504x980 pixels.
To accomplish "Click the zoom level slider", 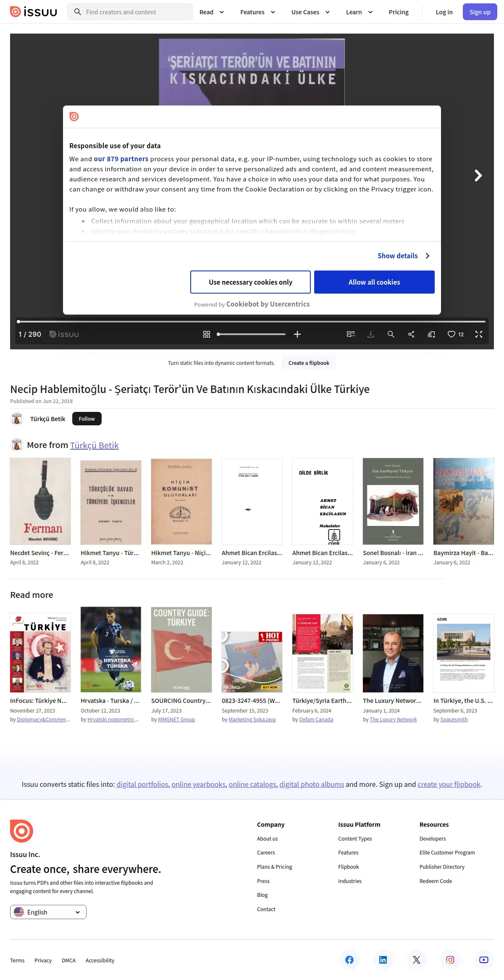I will (x=252, y=334).
